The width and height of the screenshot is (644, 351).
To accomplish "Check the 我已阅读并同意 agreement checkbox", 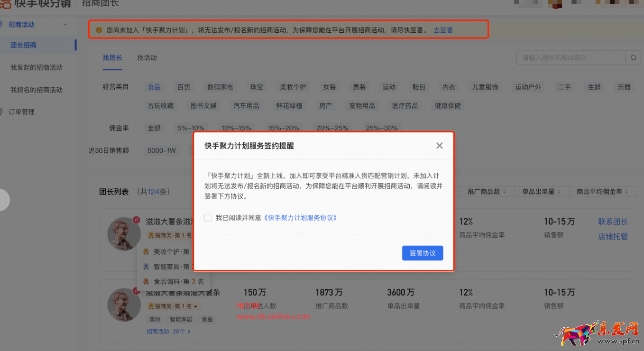I will [208, 218].
